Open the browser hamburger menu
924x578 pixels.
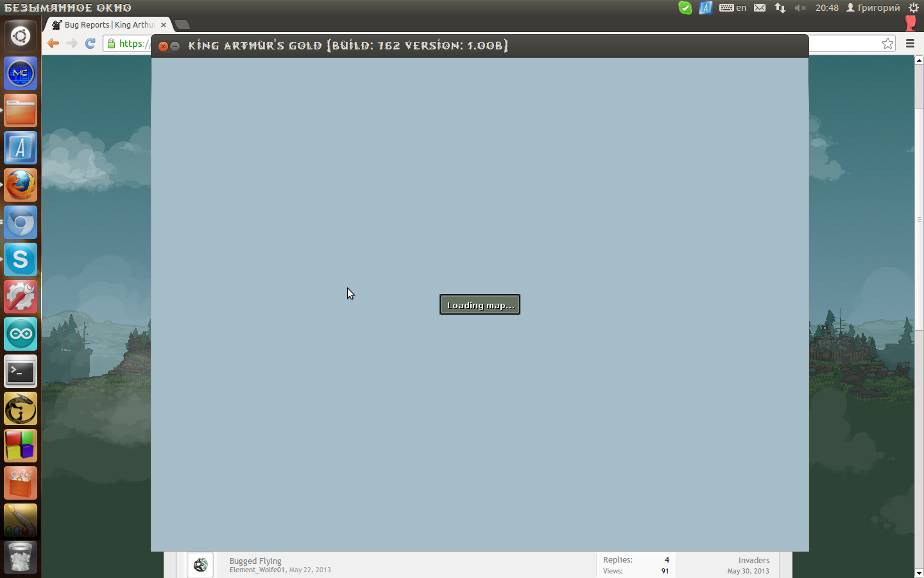(910, 44)
